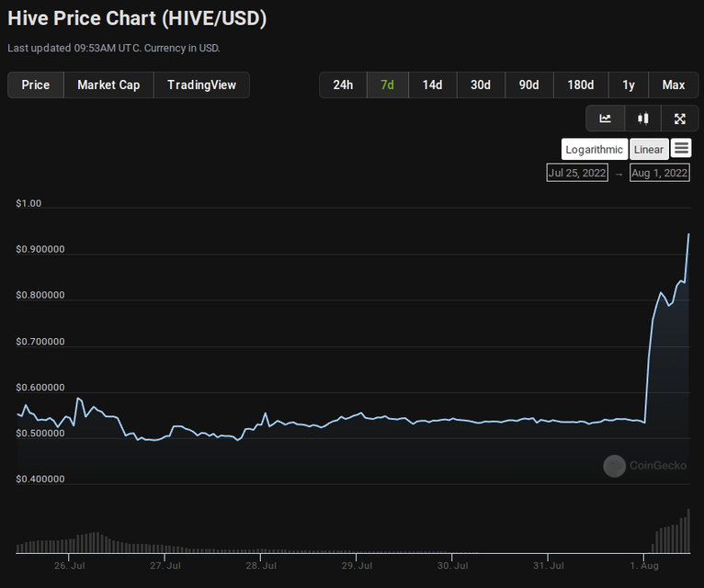
Task: Choose the 90d range
Action: click(528, 85)
